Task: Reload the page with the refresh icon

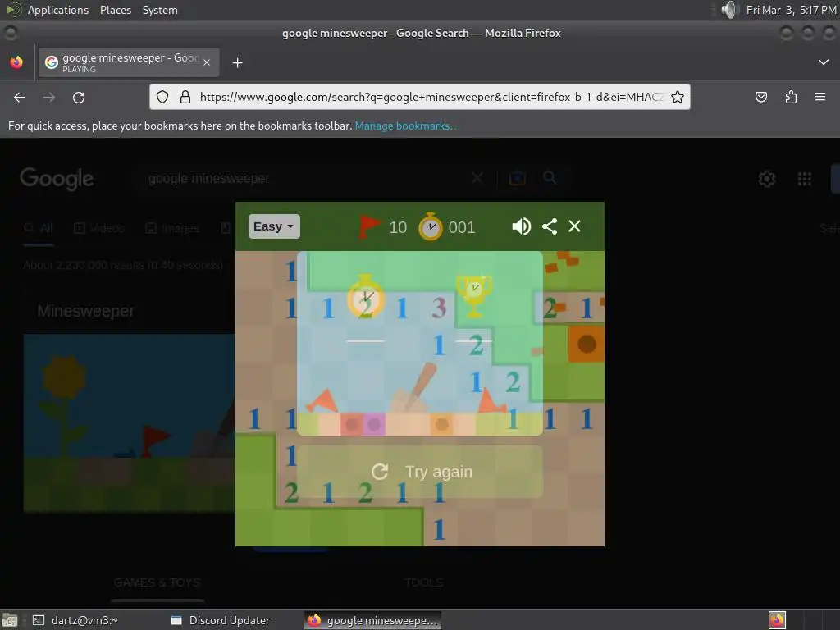Action: coord(79,98)
